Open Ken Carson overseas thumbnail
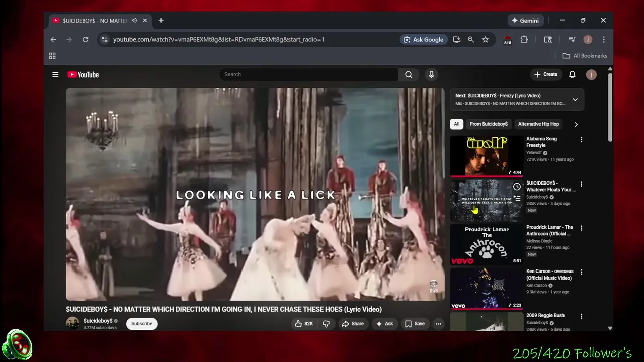 coord(487,289)
